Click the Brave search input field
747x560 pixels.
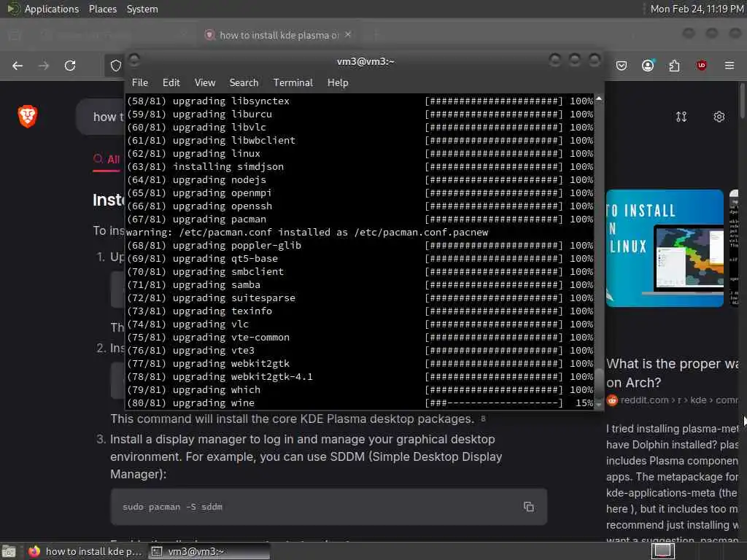tap(100, 117)
